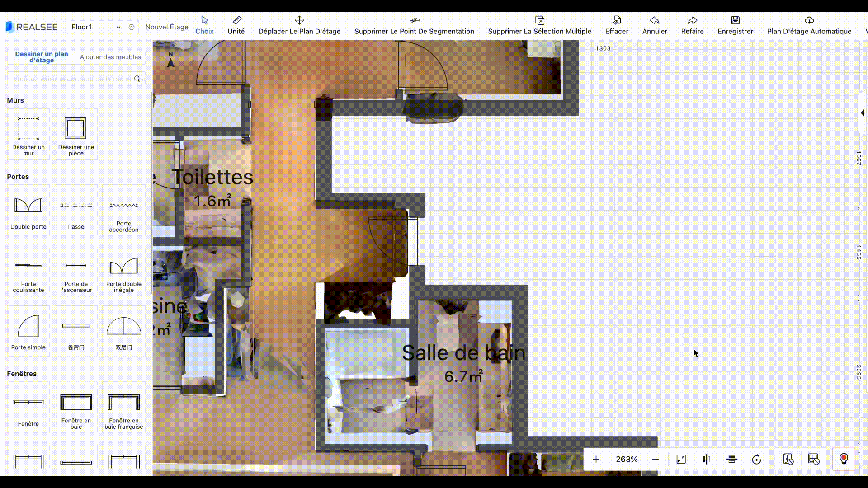Choose the Porte coulissante door item
The image size is (868, 488).
pyautogui.click(x=28, y=270)
